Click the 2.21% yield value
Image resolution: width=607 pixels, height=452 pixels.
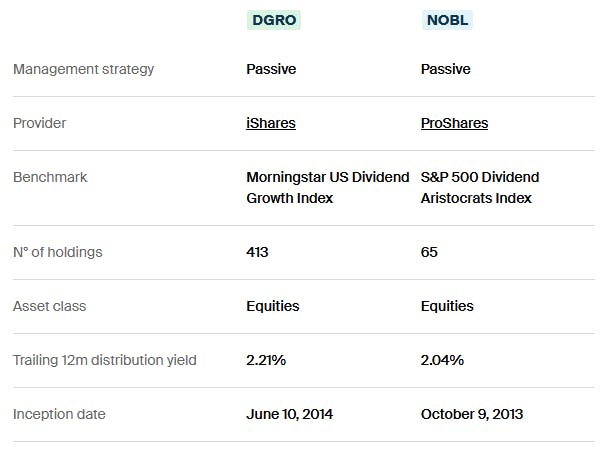point(266,360)
